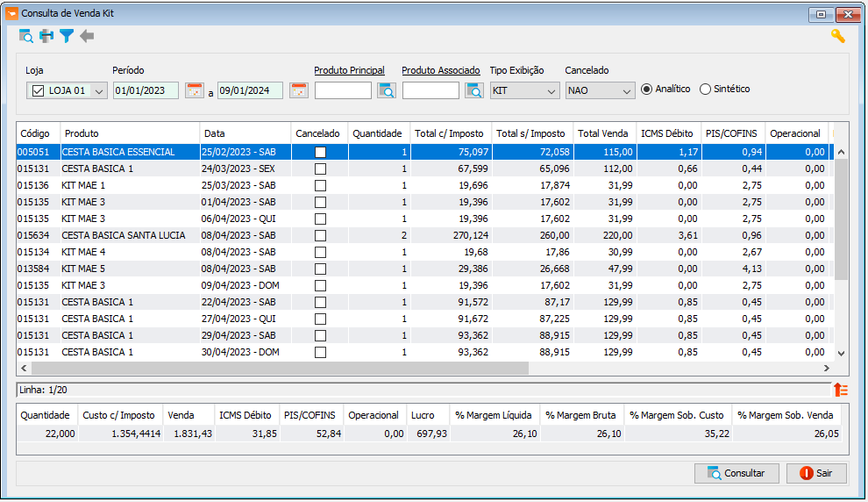Viewport: 868px width, 502px height.
Task: Click the red sort arrow icon
Action: (840, 390)
